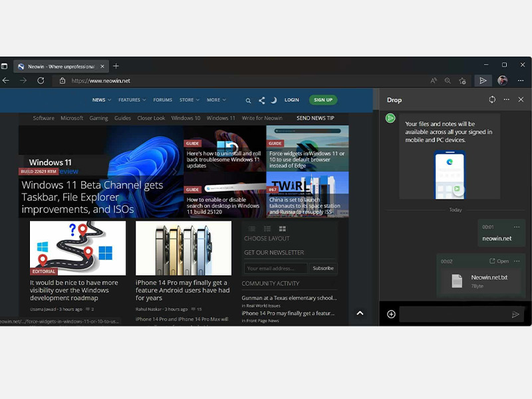532x399 pixels.
Task: Open a new browser tab
Action: [116, 66]
